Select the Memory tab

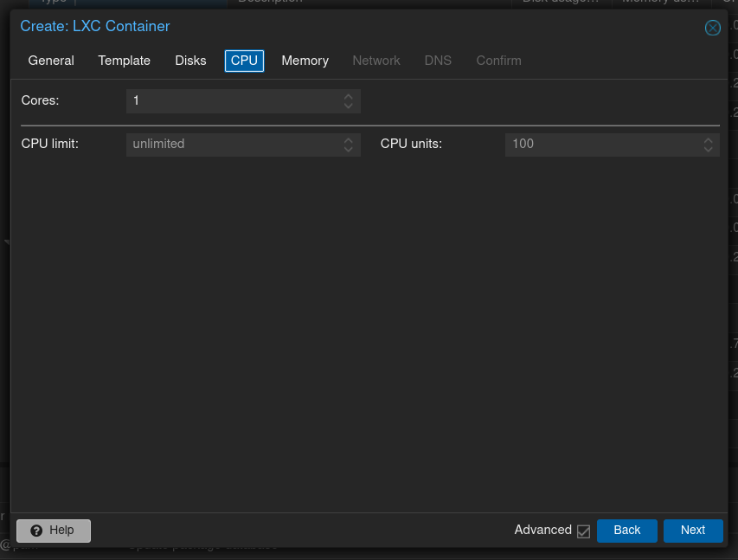tap(305, 61)
